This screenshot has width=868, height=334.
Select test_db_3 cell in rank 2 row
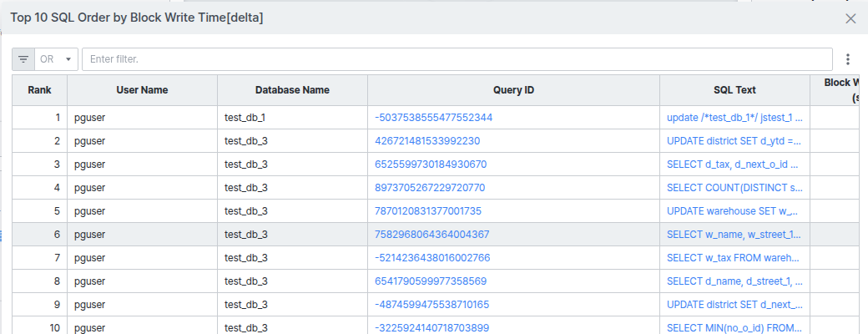[292, 140]
